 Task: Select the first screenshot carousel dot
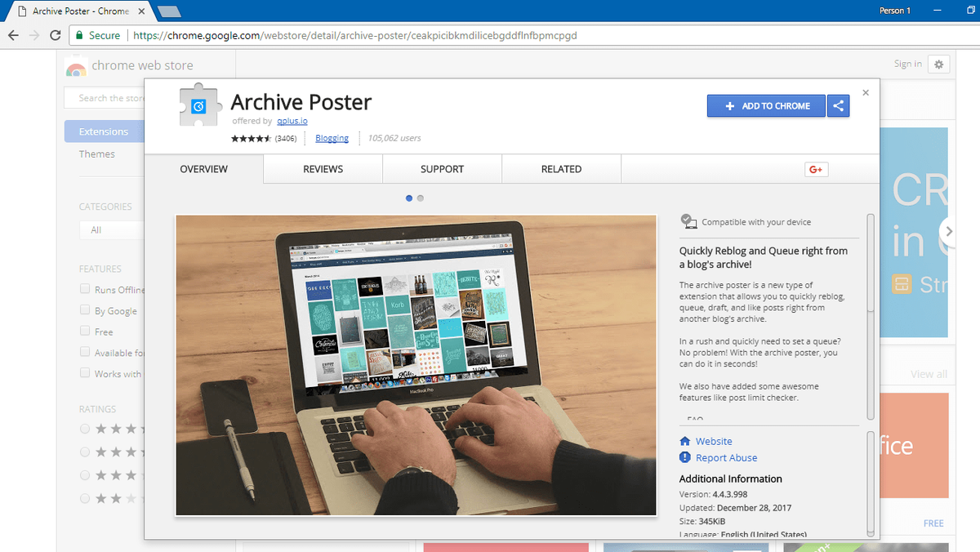coord(409,198)
